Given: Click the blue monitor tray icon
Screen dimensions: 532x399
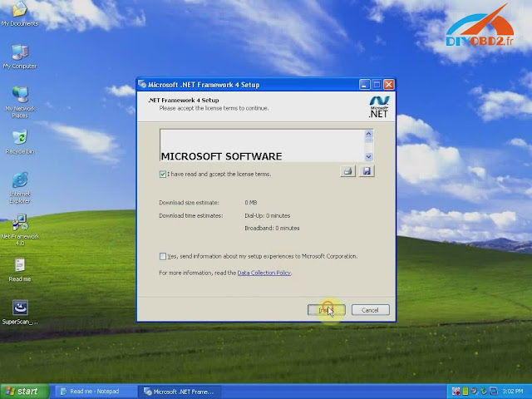Looking at the screenshot, I should click(x=494, y=391).
